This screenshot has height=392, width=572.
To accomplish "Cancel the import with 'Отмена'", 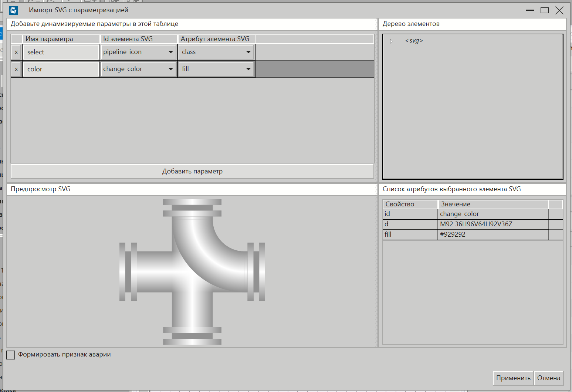I will click(x=548, y=378).
